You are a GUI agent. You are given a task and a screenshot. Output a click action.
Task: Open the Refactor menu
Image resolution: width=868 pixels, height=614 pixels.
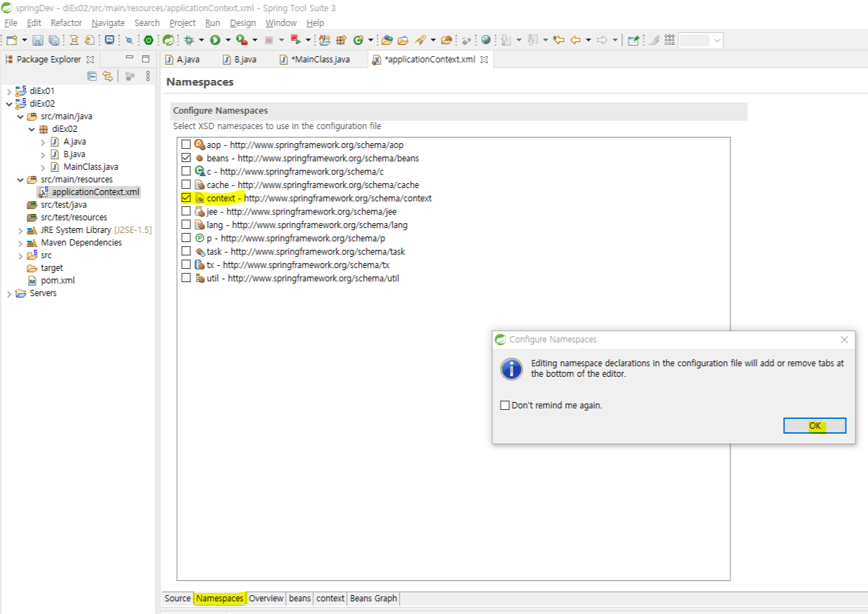[x=67, y=22]
